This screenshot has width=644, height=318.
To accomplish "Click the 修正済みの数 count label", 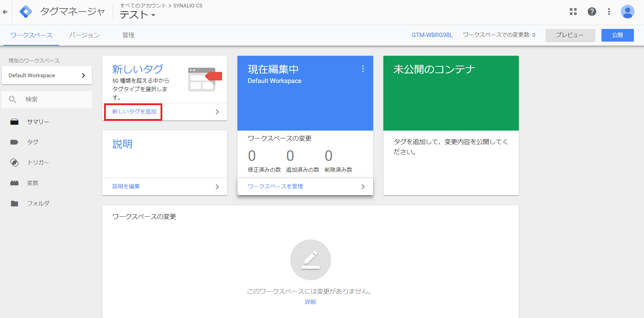I will (x=264, y=170).
